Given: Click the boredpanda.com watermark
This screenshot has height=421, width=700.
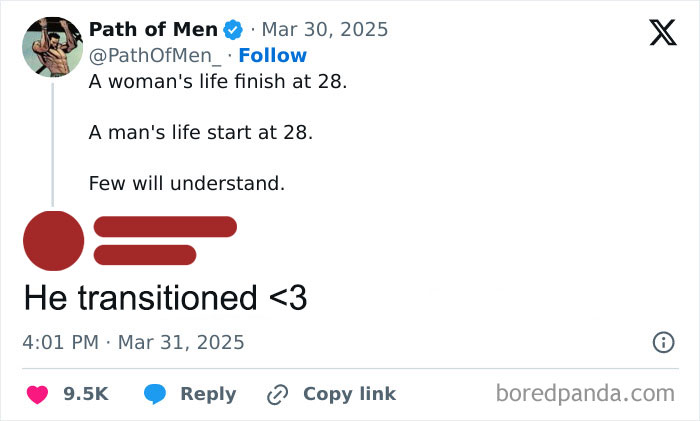Looking at the screenshot, I should tap(585, 393).
